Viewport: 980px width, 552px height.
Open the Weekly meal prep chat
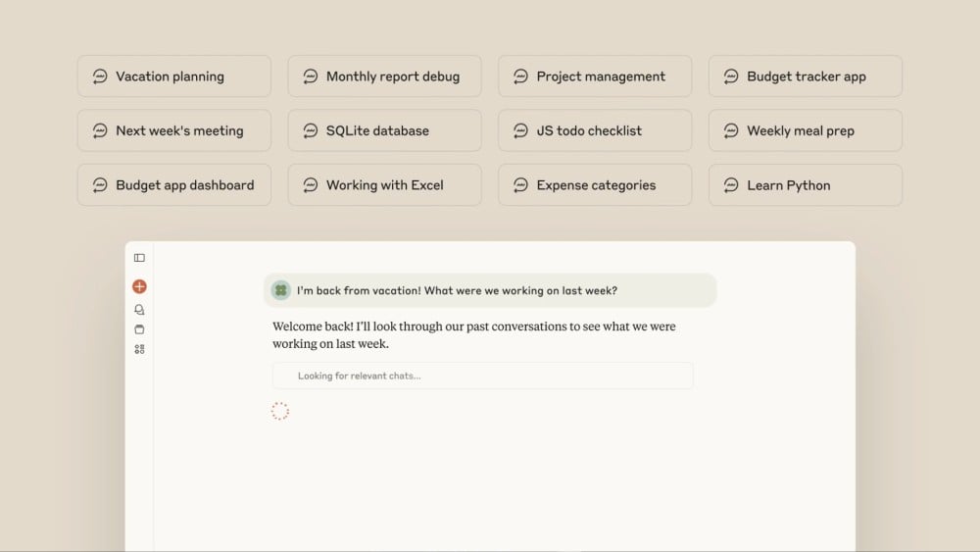(x=806, y=130)
